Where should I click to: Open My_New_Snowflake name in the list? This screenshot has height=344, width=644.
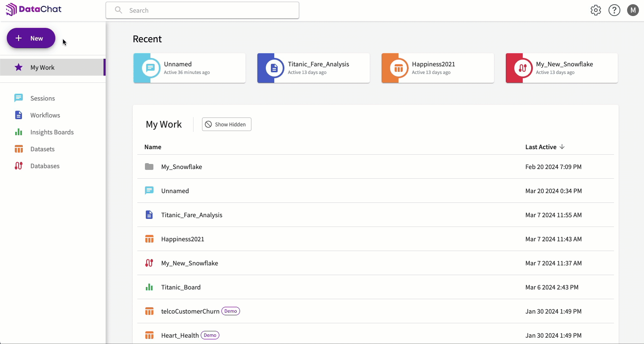pyautogui.click(x=190, y=263)
